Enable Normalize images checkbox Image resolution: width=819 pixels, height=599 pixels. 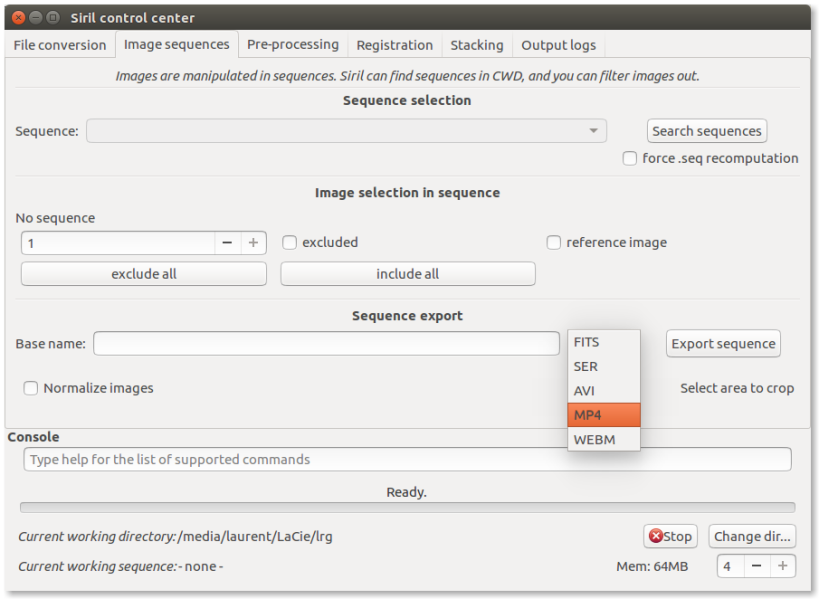click(x=31, y=388)
